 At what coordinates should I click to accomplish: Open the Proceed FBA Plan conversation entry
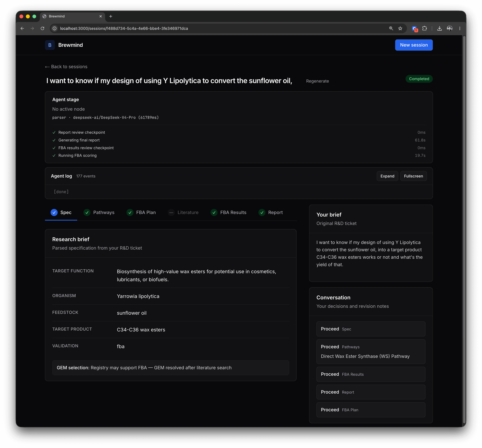[371, 410]
